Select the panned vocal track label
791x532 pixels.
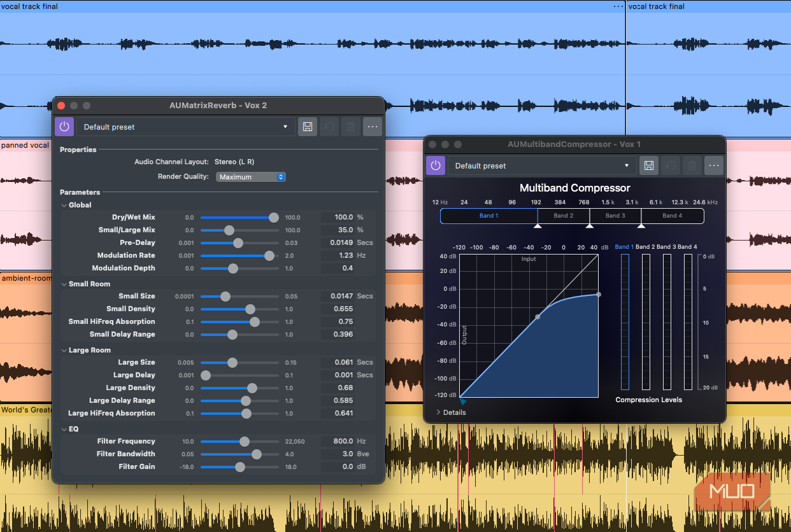25,145
